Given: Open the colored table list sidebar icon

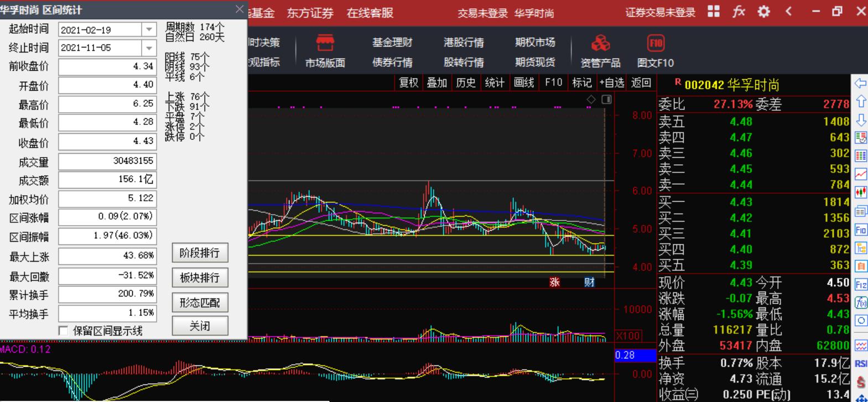Looking at the screenshot, I should [861, 138].
